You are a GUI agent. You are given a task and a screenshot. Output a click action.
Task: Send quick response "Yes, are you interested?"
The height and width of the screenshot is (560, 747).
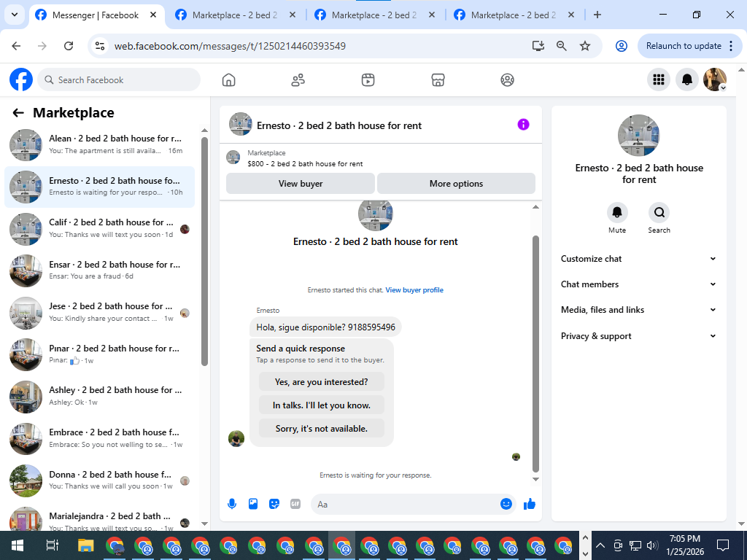[x=322, y=382]
